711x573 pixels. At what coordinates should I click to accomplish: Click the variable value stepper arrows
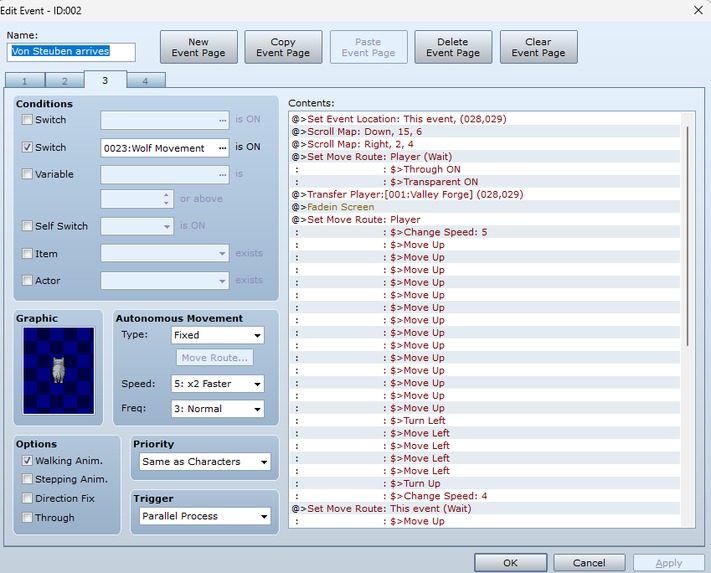tap(166, 199)
